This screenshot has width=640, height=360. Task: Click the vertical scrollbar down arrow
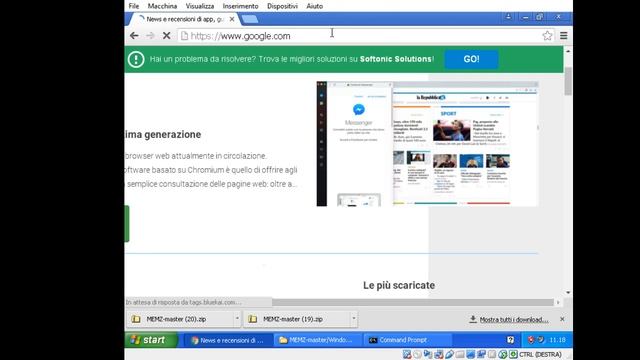pos(568,292)
